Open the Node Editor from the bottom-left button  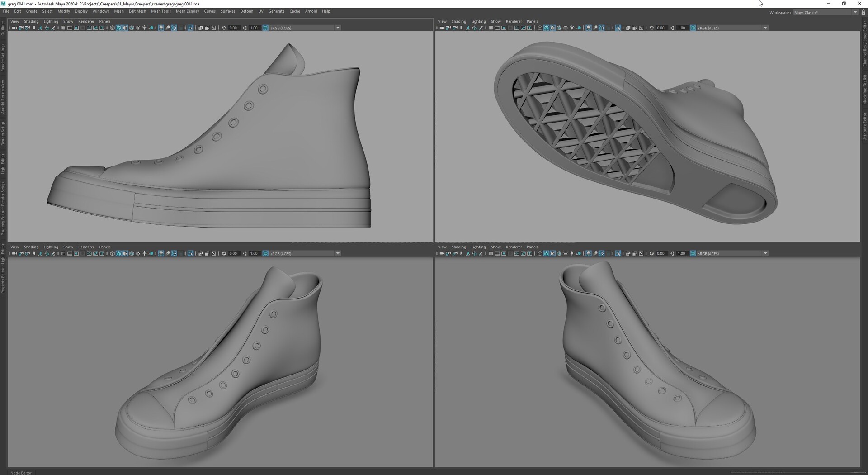21,472
